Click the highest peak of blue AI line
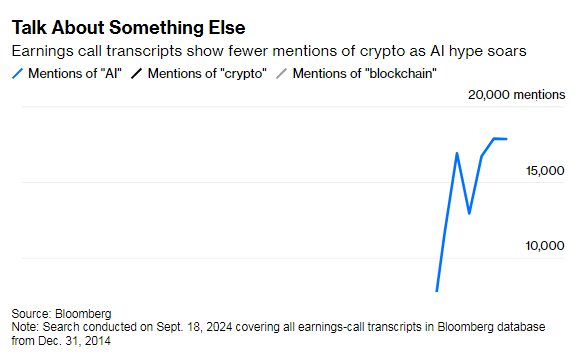This screenshot has height=361, width=583. 495,139
